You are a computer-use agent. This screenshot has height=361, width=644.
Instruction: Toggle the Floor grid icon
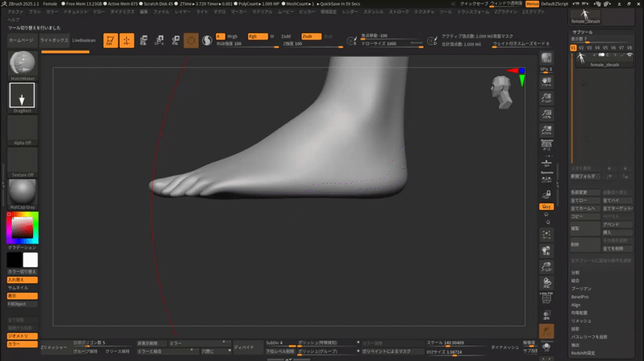(x=546, y=163)
